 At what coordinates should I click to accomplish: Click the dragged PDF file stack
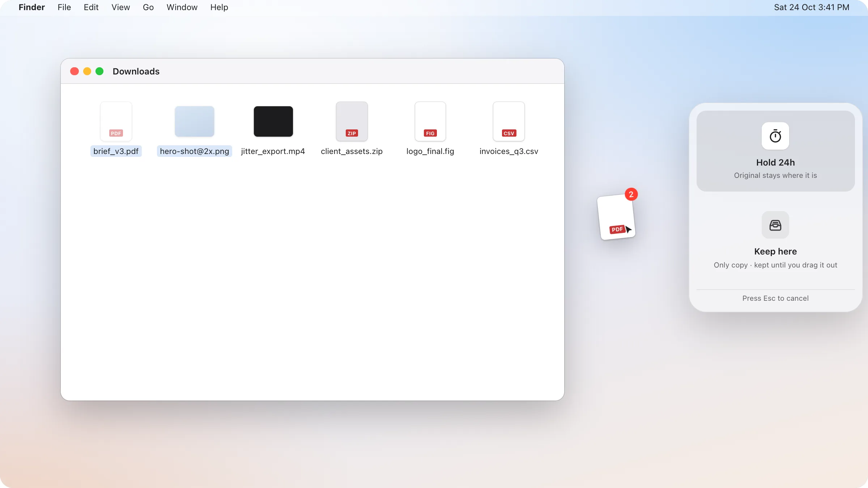(x=616, y=217)
